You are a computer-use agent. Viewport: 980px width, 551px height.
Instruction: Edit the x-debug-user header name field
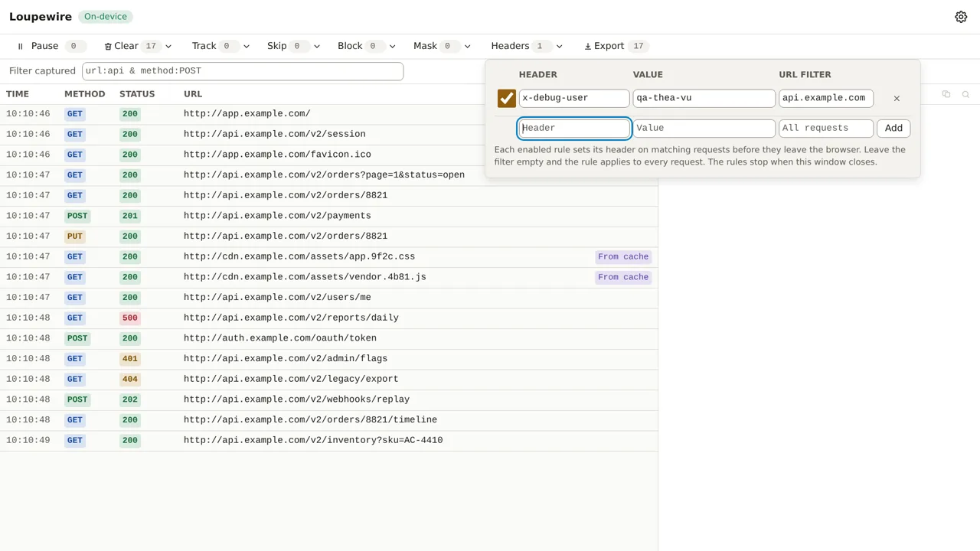point(574,98)
